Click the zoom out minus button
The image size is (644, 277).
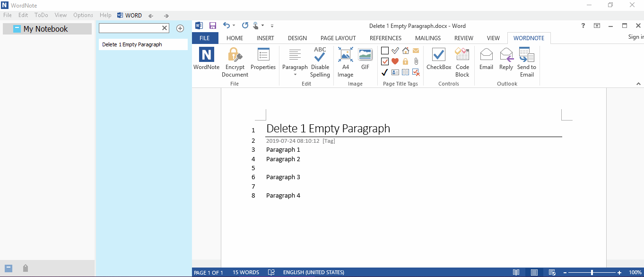[x=565, y=272]
